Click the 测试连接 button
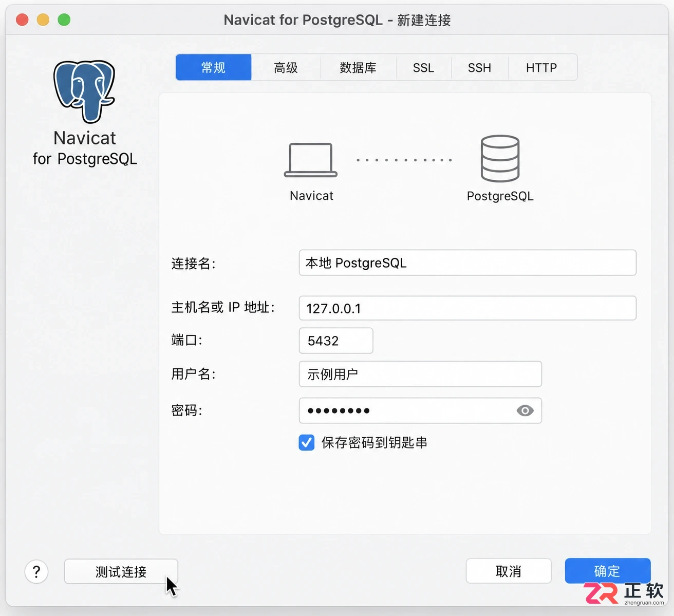 121,571
